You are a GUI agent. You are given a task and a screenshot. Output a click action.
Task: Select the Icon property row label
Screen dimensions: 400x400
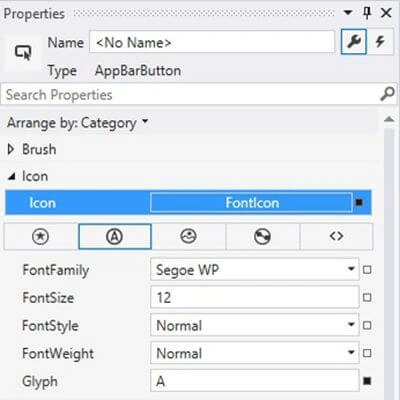(42, 203)
